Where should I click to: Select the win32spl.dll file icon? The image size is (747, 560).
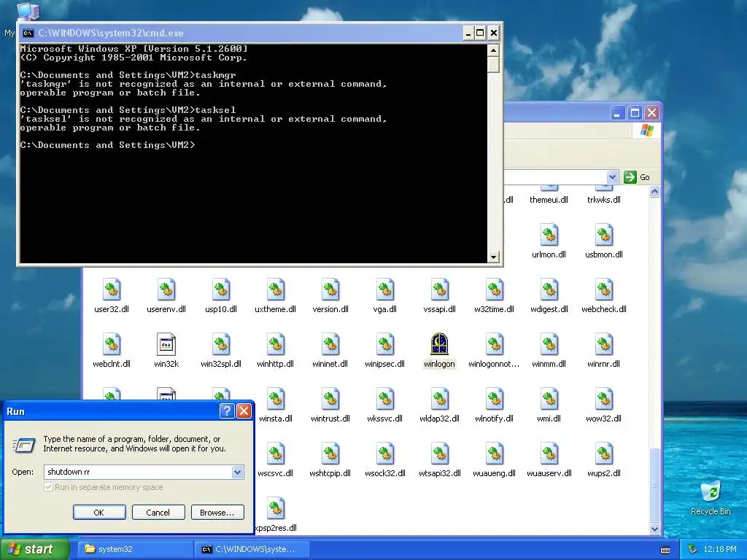(x=221, y=345)
